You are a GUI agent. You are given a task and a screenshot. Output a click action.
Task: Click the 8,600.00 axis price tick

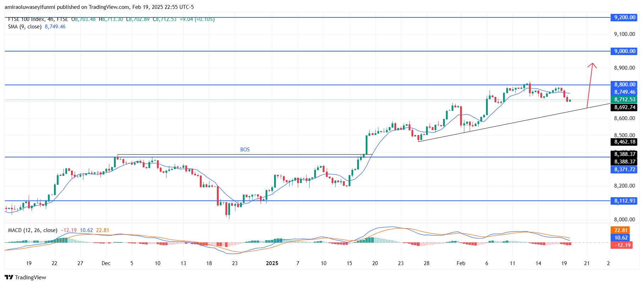tap(624, 118)
